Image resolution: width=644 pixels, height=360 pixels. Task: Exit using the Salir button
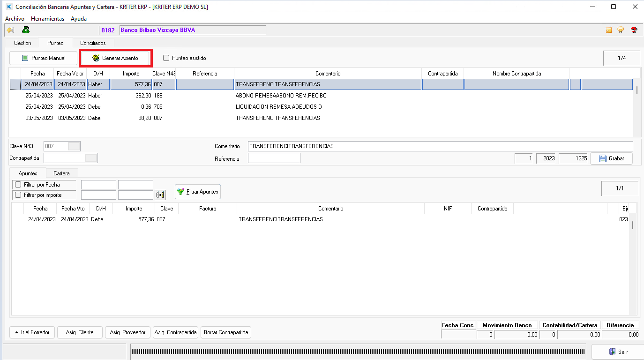click(618, 352)
